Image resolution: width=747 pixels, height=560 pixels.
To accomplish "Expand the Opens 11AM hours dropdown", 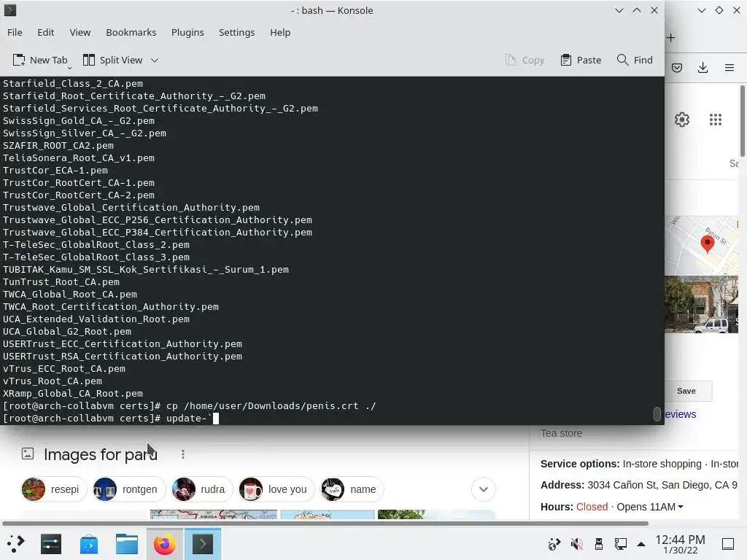I will (x=681, y=507).
